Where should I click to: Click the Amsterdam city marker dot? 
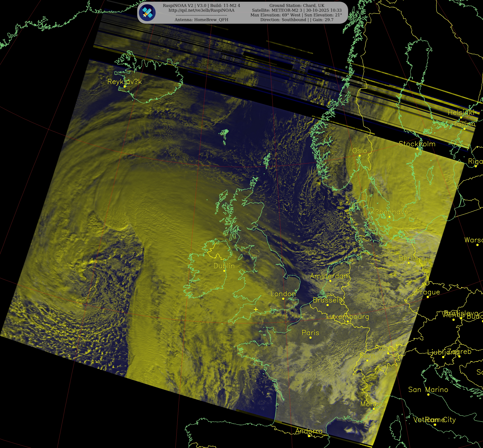click(x=330, y=281)
